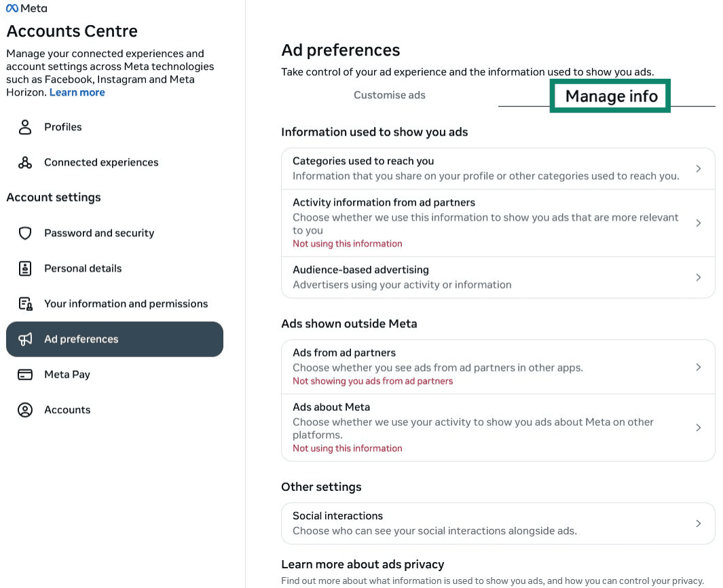This screenshot has width=723, height=588.
Task: Open Connected experiences via its icon
Action: 24,162
